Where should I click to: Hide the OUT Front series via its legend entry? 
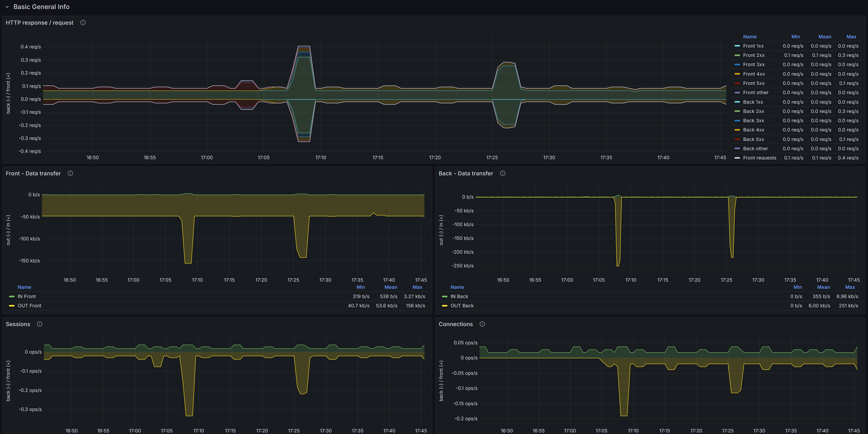[30, 305]
